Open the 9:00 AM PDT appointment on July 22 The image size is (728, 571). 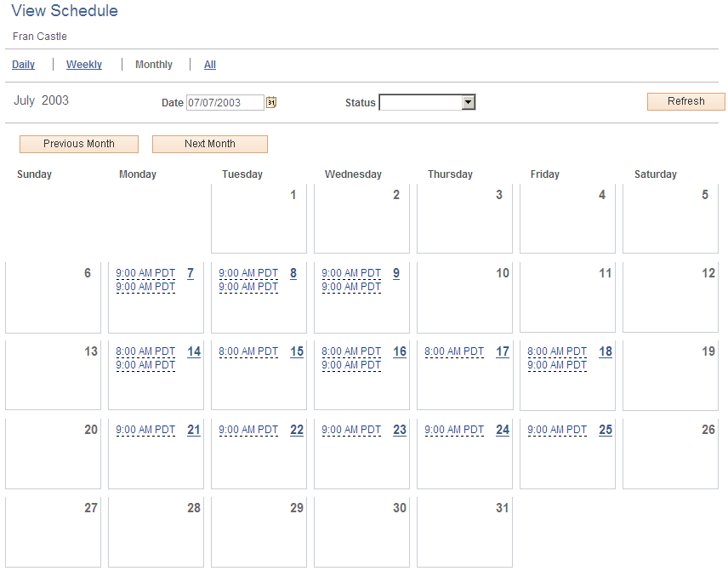(248, 430)
